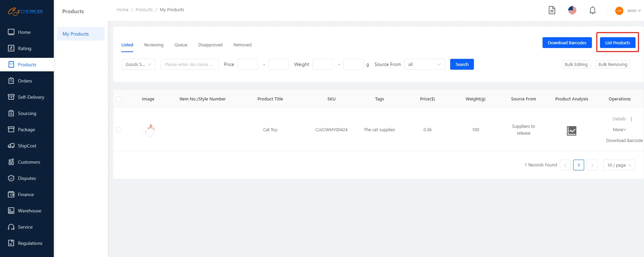The height and width of the screenshot is (257, 644).
Task: Click the List Products button
Action: point(617,43)
